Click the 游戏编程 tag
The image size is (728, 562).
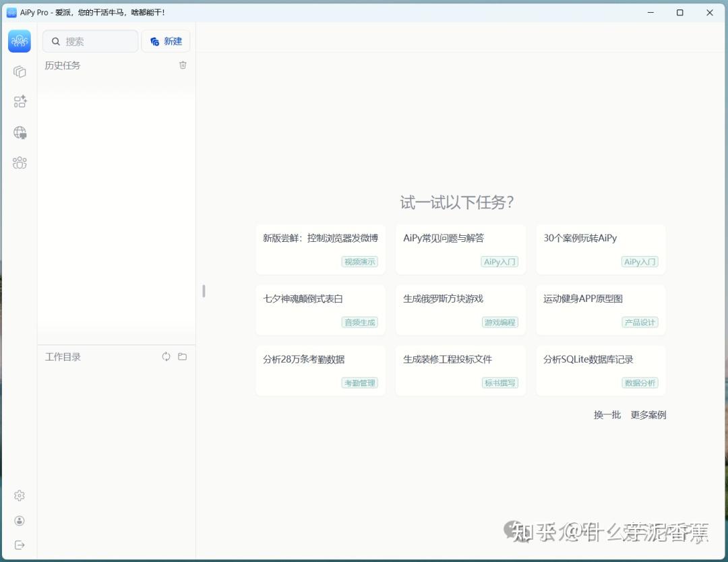pos(499,322)
